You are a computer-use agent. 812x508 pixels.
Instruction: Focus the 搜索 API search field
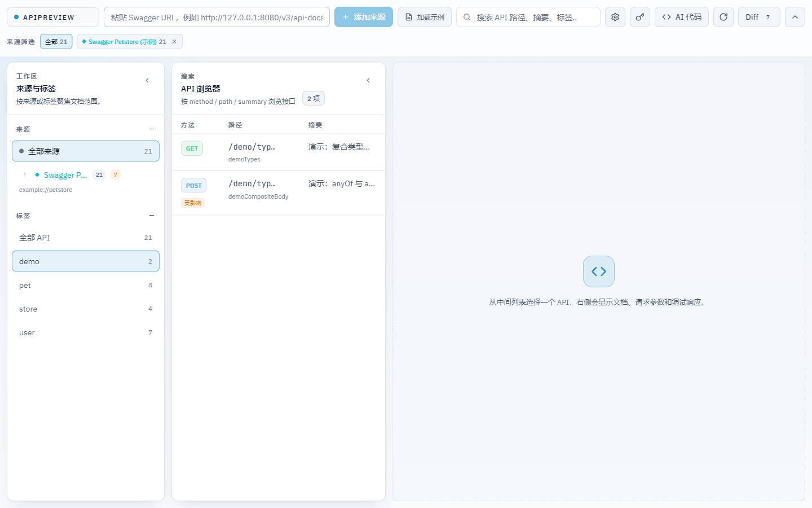(528, 17)
